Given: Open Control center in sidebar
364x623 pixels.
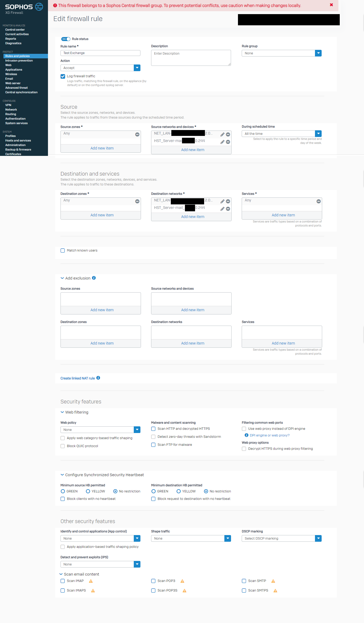Looking at the screenshot, I should point(15,30).
